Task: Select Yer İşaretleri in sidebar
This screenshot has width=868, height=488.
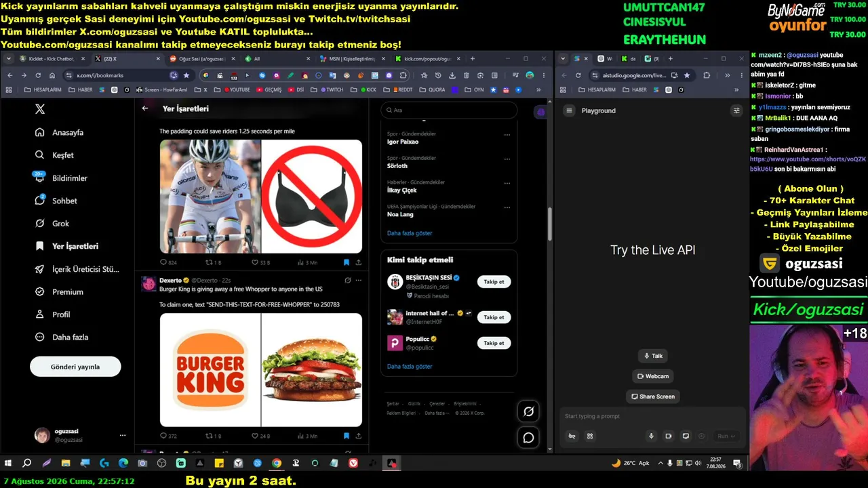Action: [x=66, y=246]
